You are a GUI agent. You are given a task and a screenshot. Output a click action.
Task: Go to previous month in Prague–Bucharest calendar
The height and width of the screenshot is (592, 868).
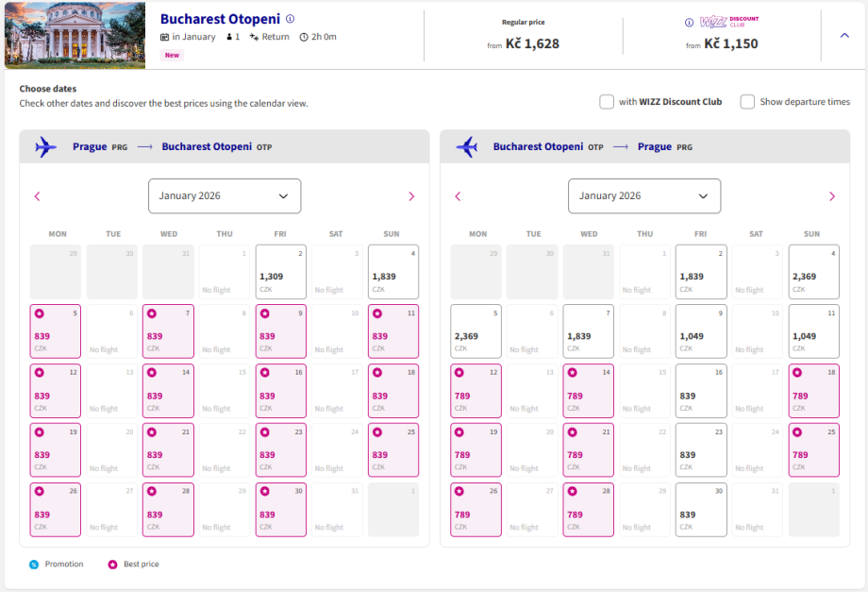click(38, 196)
